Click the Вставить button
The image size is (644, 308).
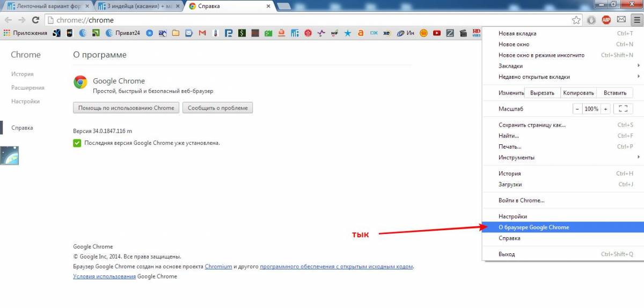coord(615,93)
